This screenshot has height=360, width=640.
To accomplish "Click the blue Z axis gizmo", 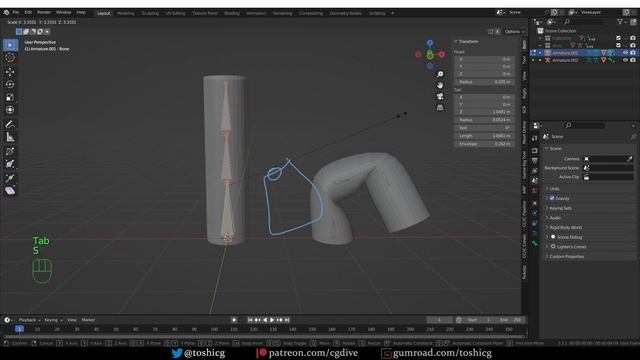I will click(x=430, y=43).
